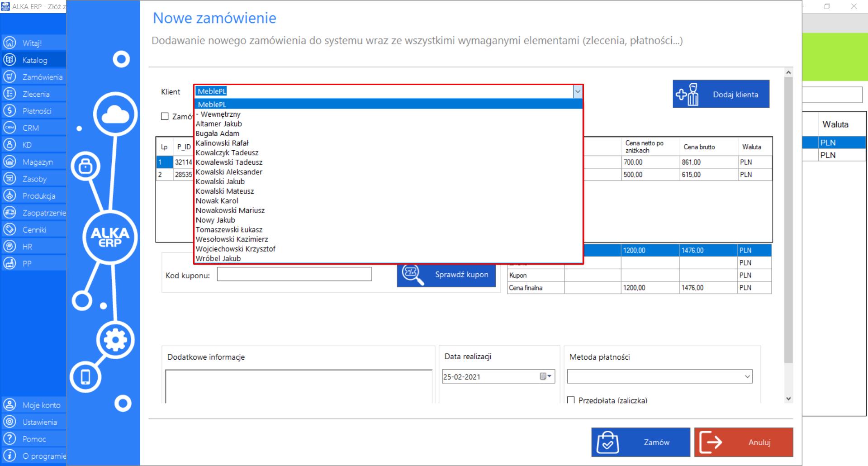The width and height of the screenshot is (868, 466).
Task: Pick Kowalski Jakub from dropdown list
Action: pyautogui.click(x=389, y=181)
